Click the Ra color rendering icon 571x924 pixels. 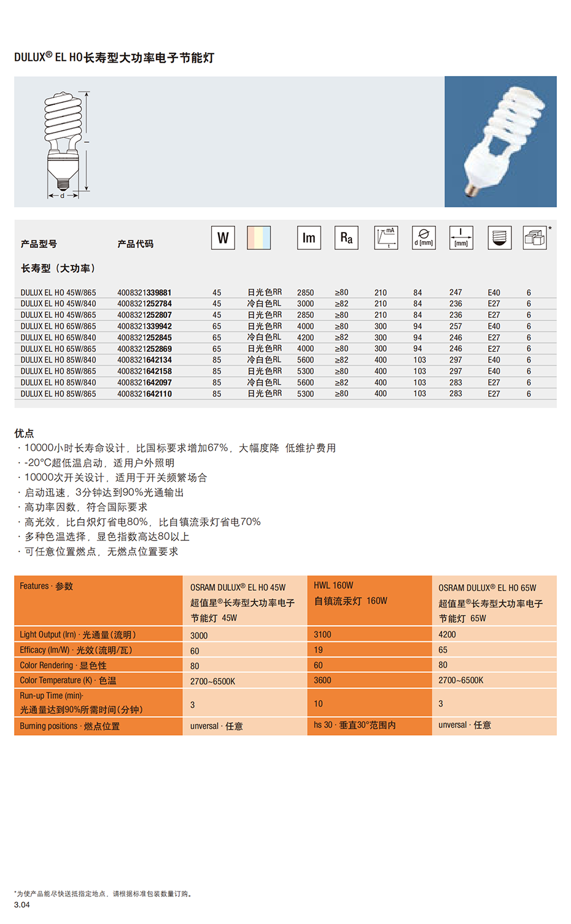pyautogui.click(x=346, y=237)
